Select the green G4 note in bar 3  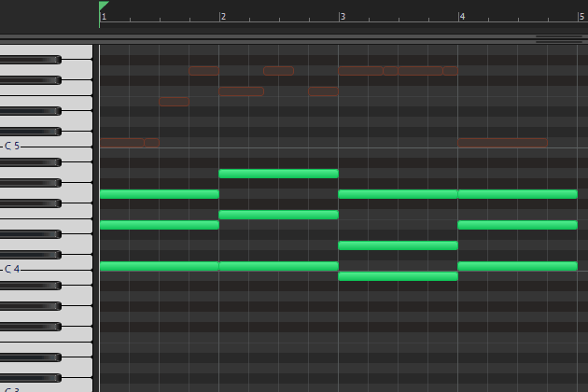coord(398,194)
